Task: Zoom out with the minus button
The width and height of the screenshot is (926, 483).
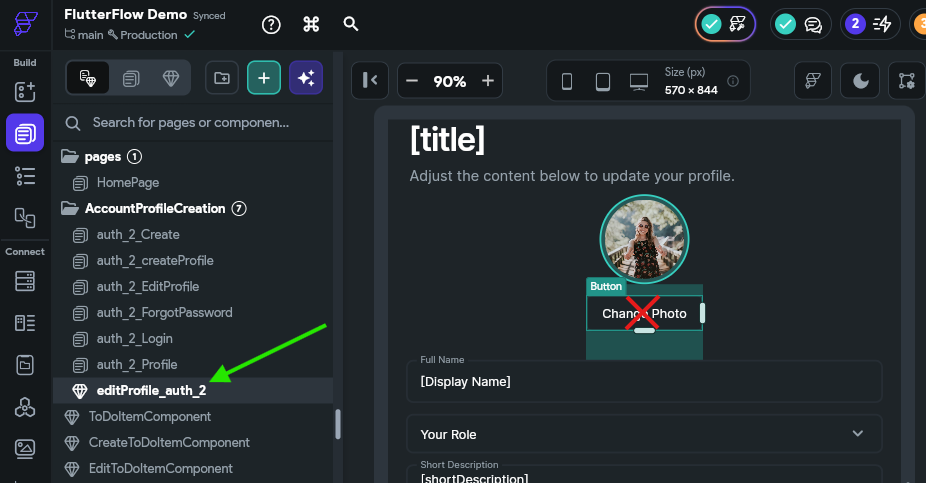Action: pos(412,81)
